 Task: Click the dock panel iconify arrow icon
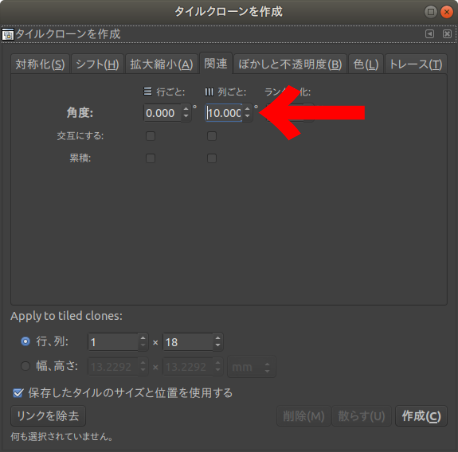pyautogui.click(x=430, y=34)
